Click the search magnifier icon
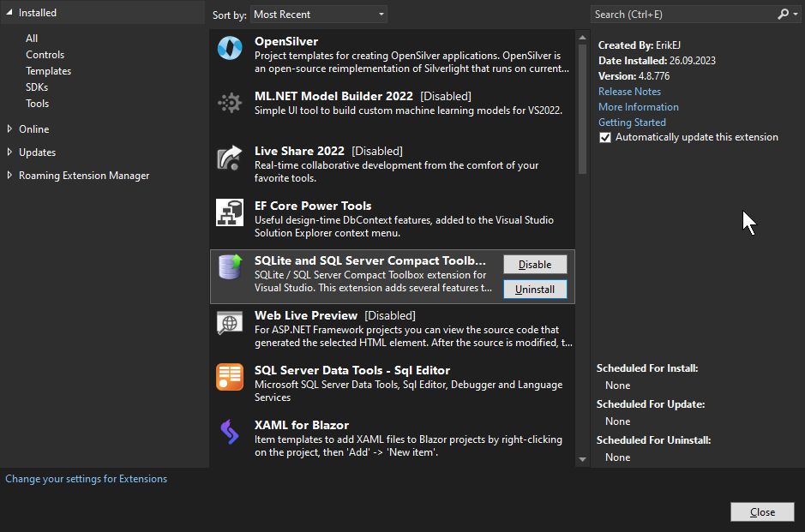Viewport: 805px width, 532px height. [783, 15]
